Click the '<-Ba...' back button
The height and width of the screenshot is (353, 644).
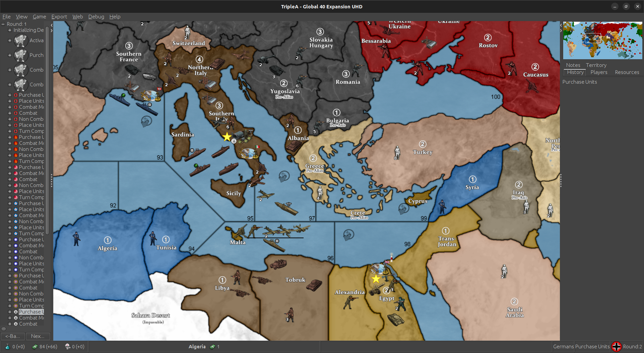point(13,336)
